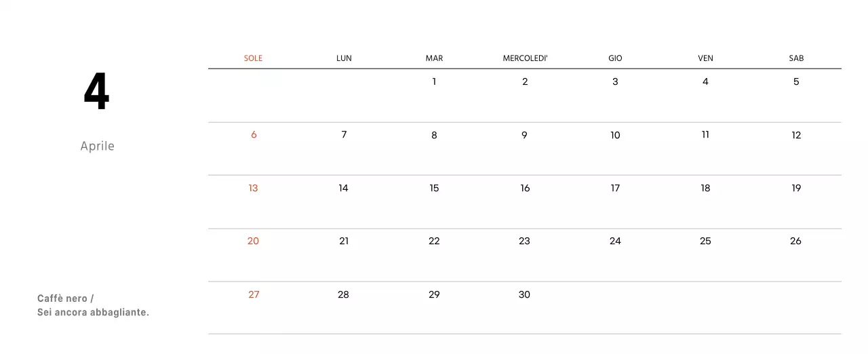
Task: Choose date 9 in the calendar
Action: 524,135
